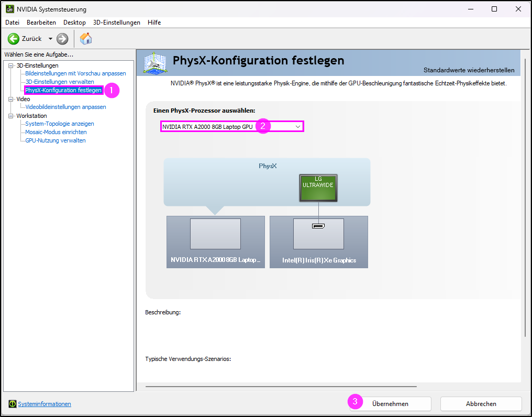The image size is (532, 417).
Task: Click the green Zurück back arrow icon
Action: [x=14, y=39]
